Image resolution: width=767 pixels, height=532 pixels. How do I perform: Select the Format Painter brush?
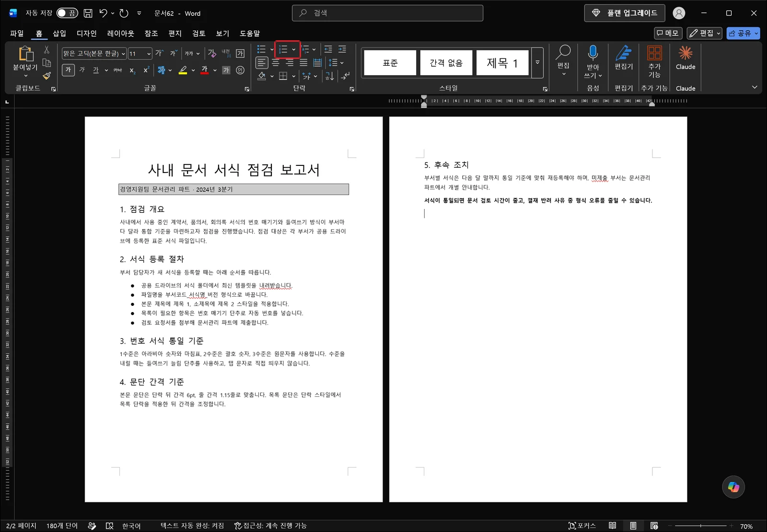pos(46,76)
